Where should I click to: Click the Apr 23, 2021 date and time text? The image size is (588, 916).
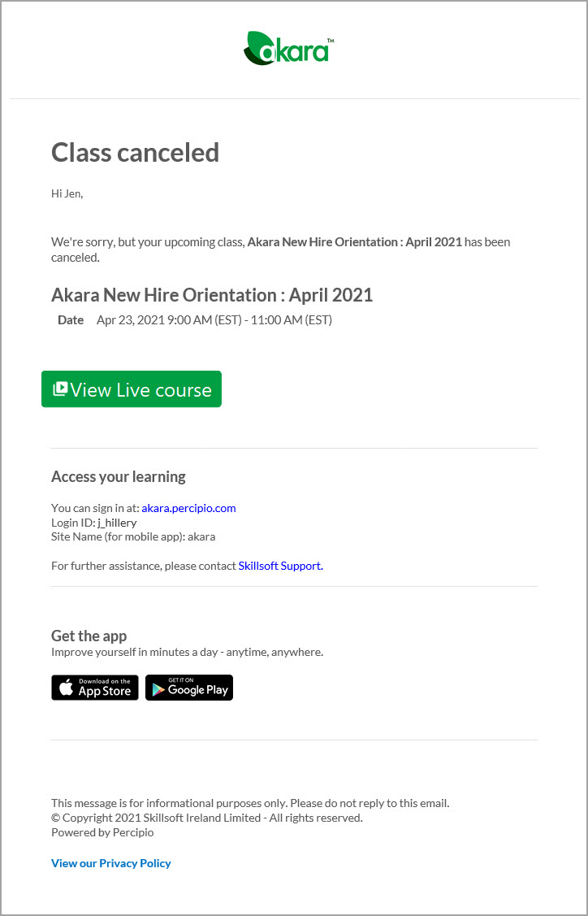(x=214, y=320)
